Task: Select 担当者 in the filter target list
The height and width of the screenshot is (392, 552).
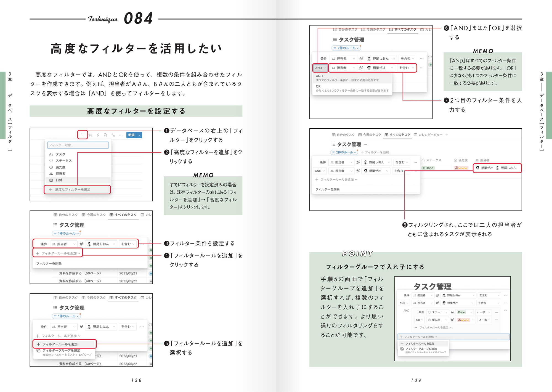Action: [x=78, y=174]
